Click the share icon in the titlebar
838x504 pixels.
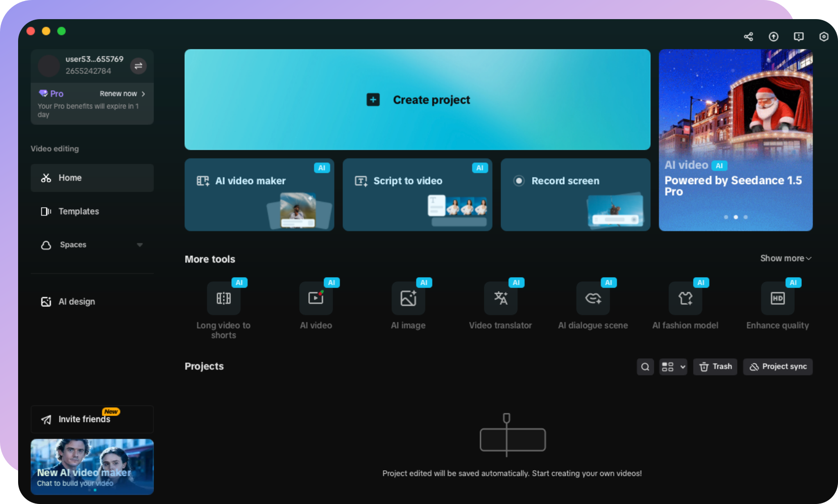[748, 36]
